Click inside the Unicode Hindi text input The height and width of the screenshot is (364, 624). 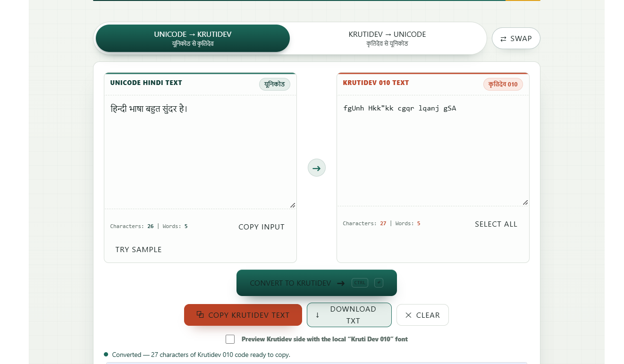(200, 152)
